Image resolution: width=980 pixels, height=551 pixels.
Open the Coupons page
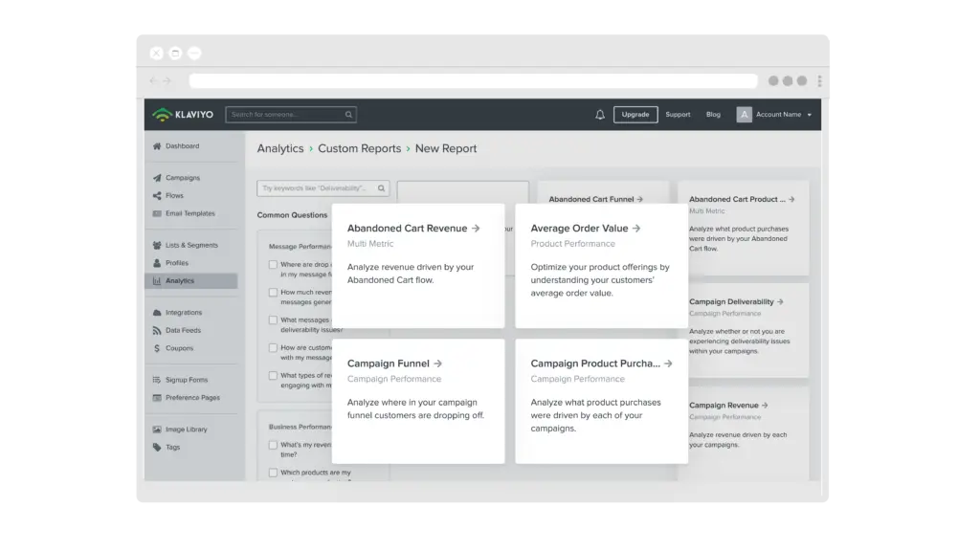pos(178,348)
